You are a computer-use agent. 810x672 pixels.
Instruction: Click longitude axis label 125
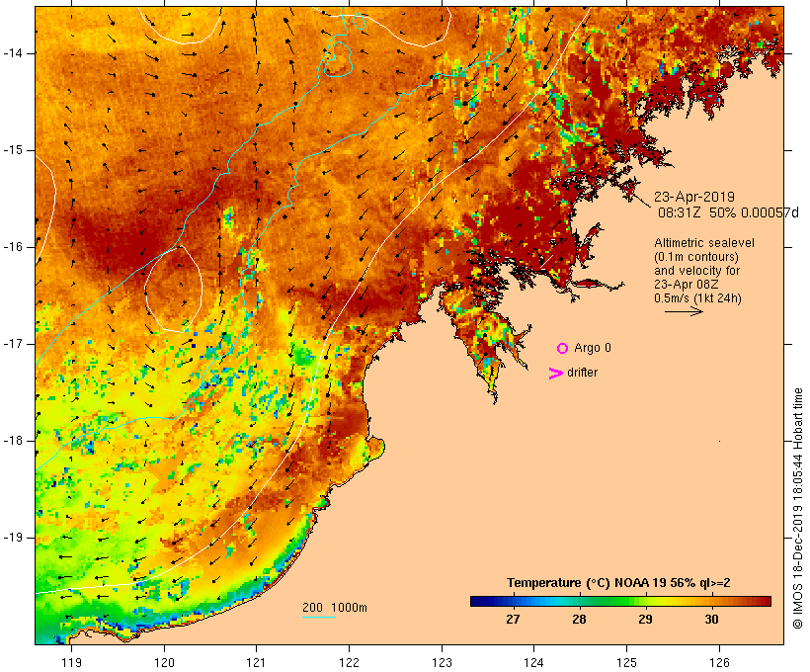coord(627,663)
